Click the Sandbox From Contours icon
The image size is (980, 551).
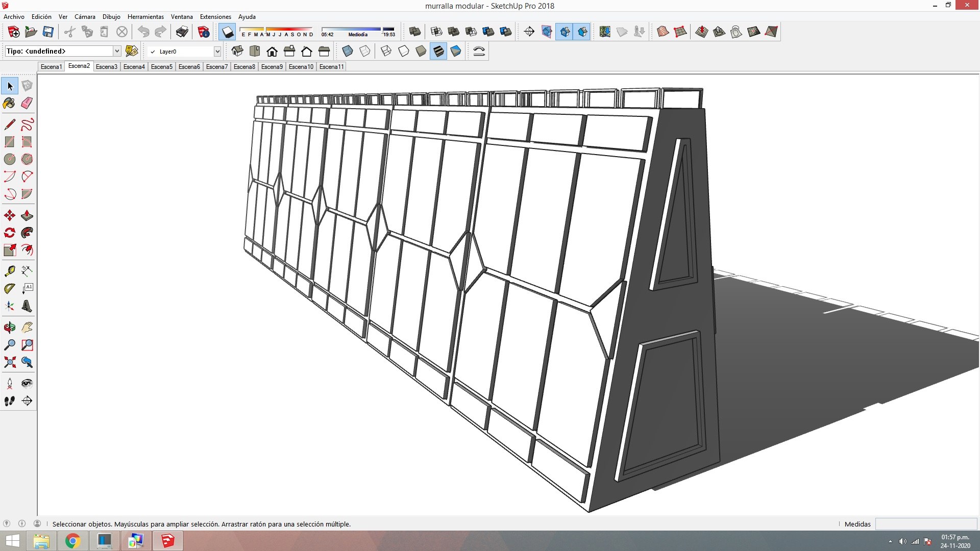(663, 32)
